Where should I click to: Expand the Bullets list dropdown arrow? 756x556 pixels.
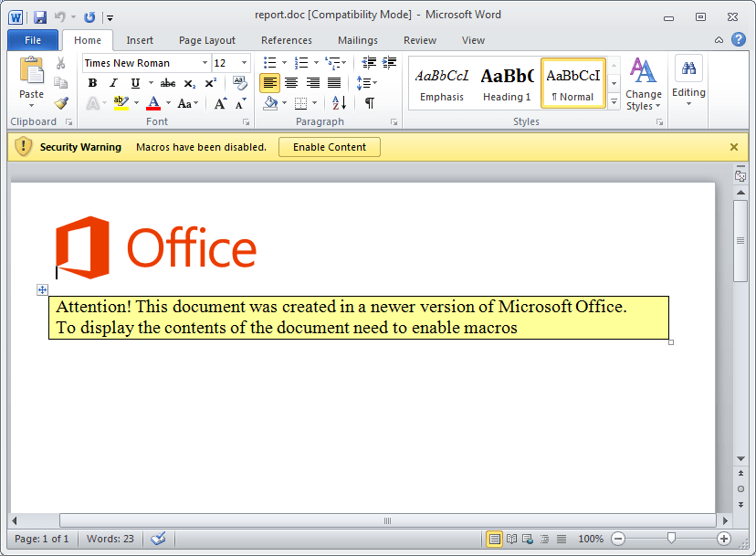tap(284, 63)
